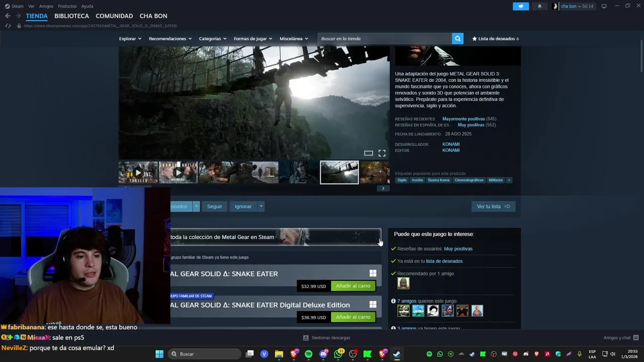
Task: Expand the Miscelánea menu
Action: [x=294, y=39]
